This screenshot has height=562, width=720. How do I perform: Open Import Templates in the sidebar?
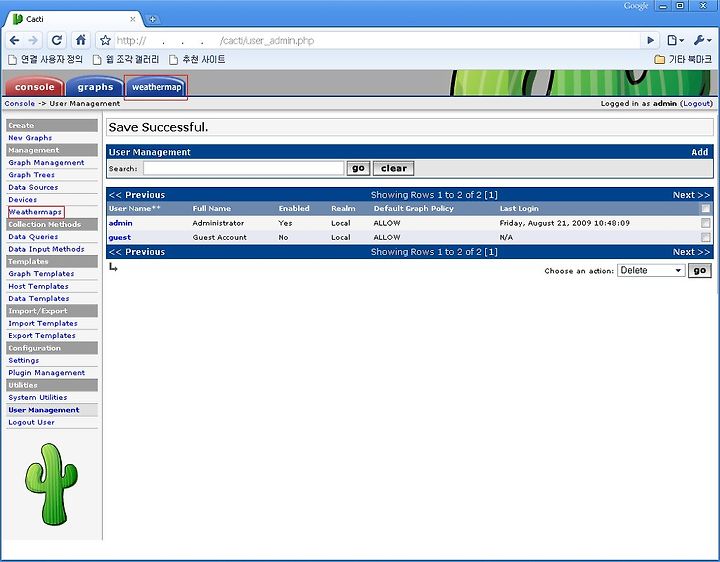click(x=43, y=323)
